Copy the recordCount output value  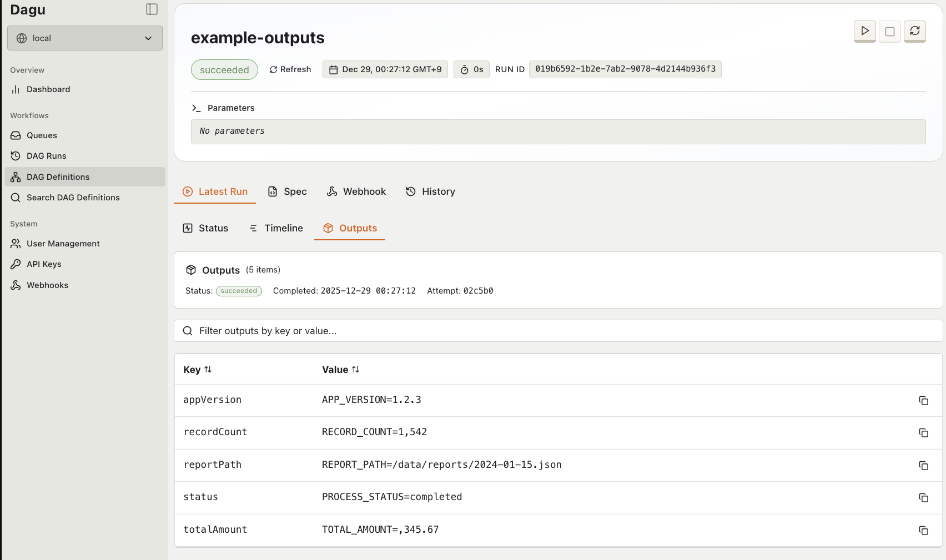coord(923,433)
